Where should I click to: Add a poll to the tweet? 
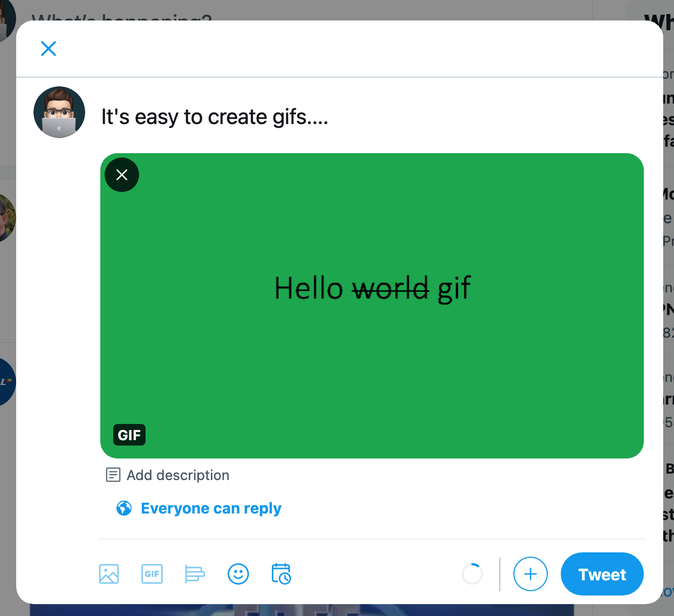point(195,574)
